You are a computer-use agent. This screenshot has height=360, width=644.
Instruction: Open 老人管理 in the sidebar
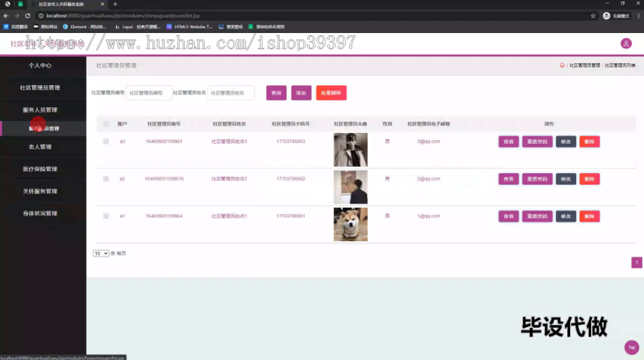tap(40, 147)
